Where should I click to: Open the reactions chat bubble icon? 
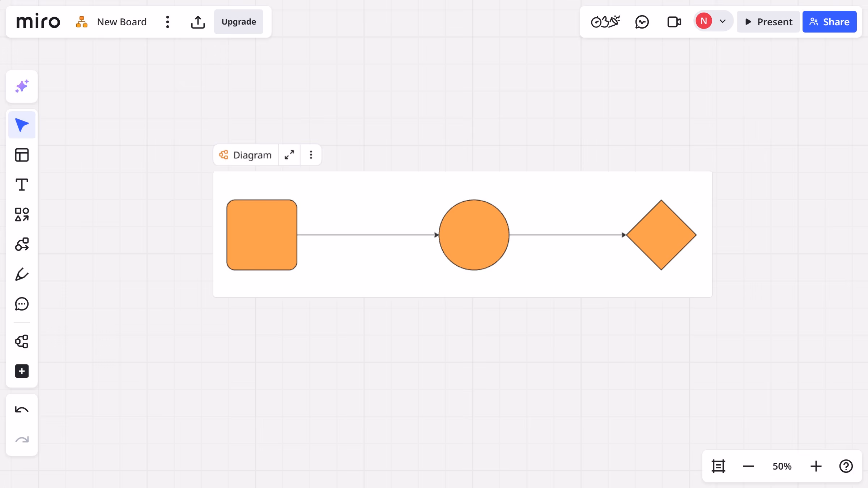[642, 22]
